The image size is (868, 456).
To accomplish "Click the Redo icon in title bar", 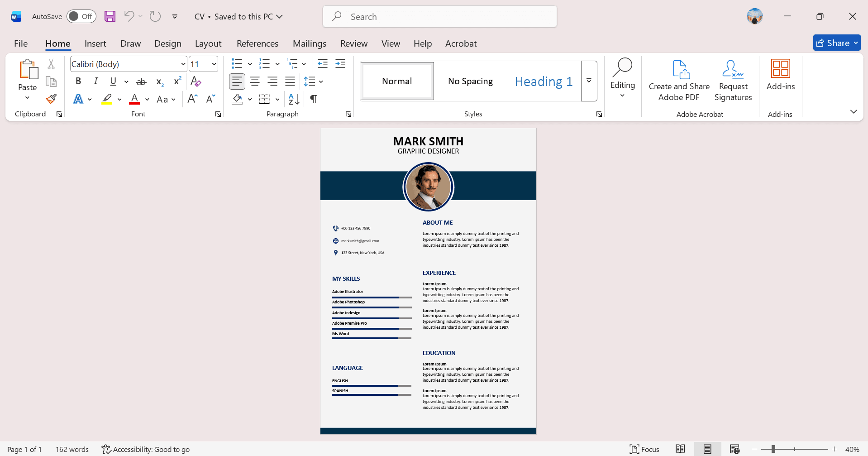I will point(155,16).
